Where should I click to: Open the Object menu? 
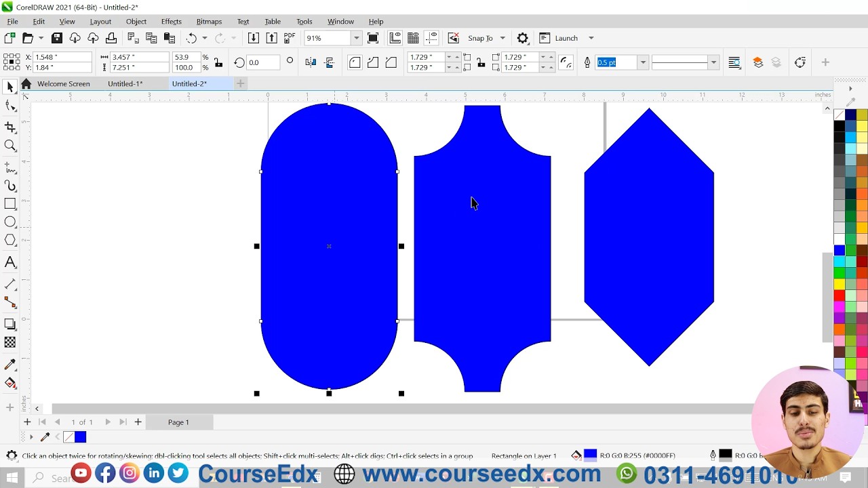click(136, 21)
